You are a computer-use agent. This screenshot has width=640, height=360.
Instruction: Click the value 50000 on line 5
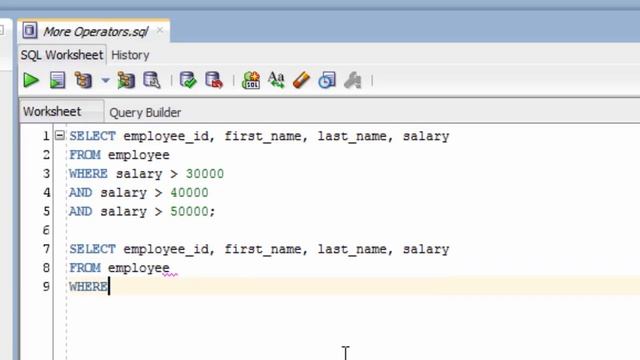189,211
